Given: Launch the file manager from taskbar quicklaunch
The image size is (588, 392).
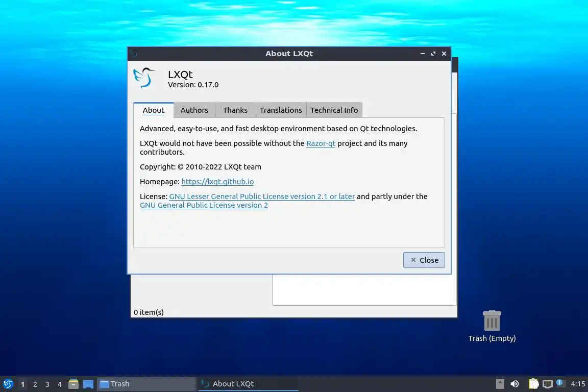Looking at the screenshot, I should [x=73, y=384].
